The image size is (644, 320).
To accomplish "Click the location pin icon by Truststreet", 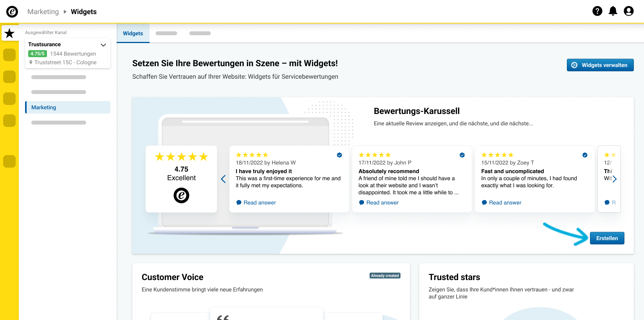I will tap(31, 62).
